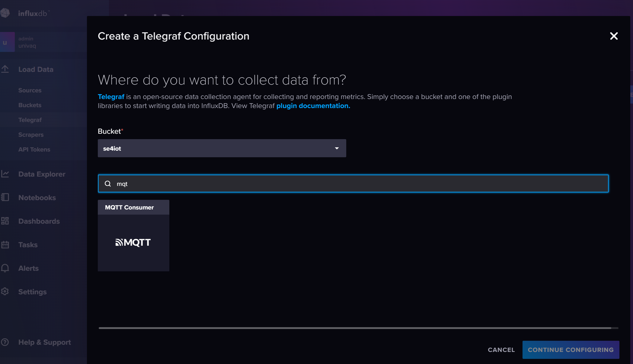Open the Telegraf hyperlink in description
Viewport: 633px width, 364px height.
(x=111, y=97)
